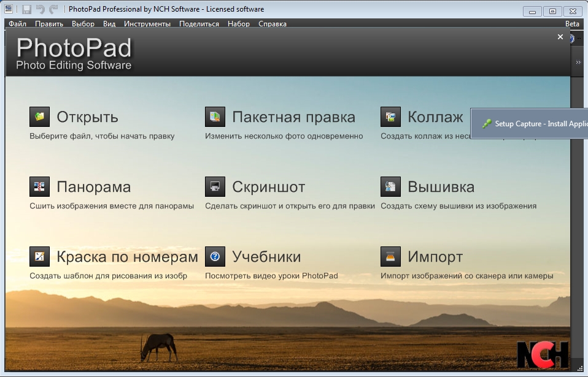Click the NCH logo
The height and width of the screenshot is (377, 588).
tap(543, 354)
